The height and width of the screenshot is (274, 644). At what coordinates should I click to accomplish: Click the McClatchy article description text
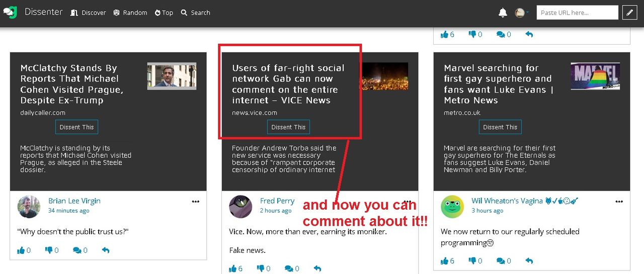point(75,159)
